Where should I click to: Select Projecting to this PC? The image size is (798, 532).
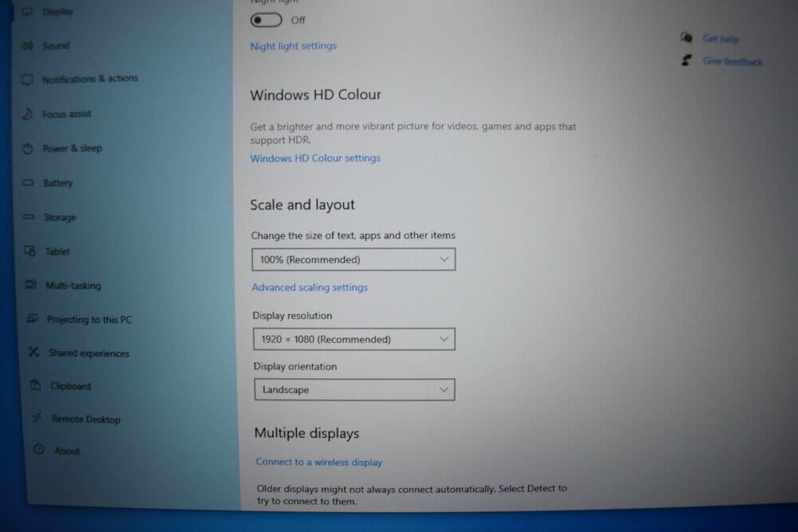[89, 319]
